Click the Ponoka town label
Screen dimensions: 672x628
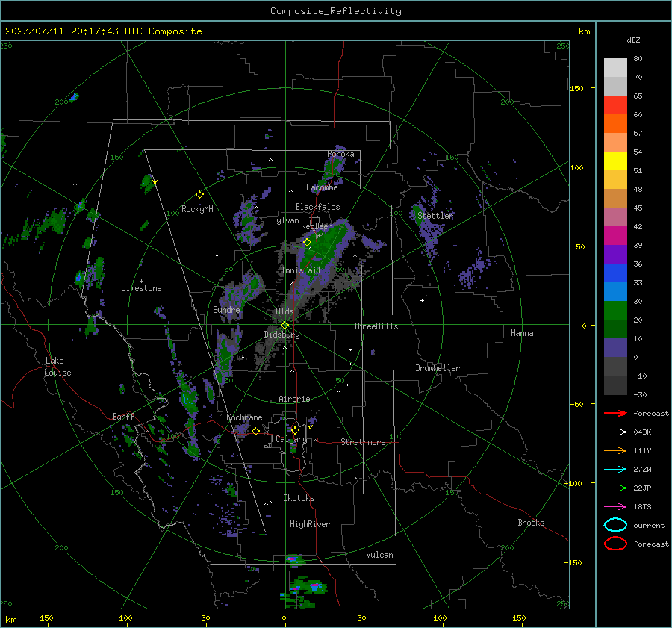340,154
